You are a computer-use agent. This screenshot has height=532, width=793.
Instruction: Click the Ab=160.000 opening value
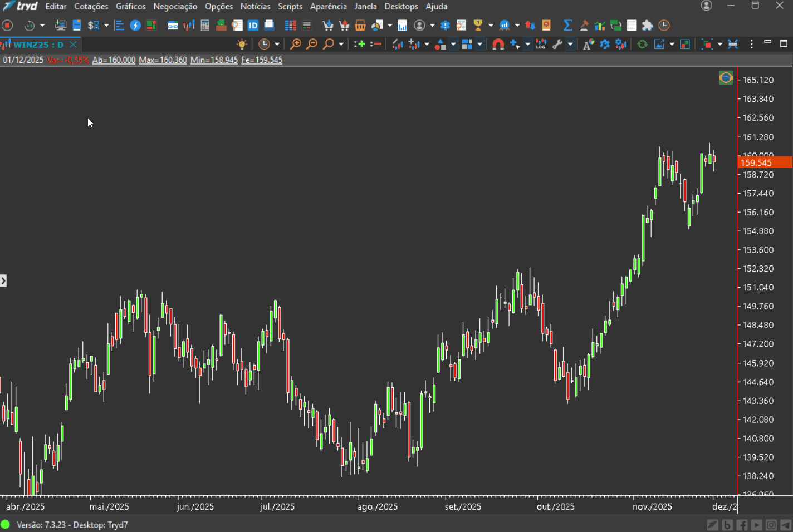114,60
